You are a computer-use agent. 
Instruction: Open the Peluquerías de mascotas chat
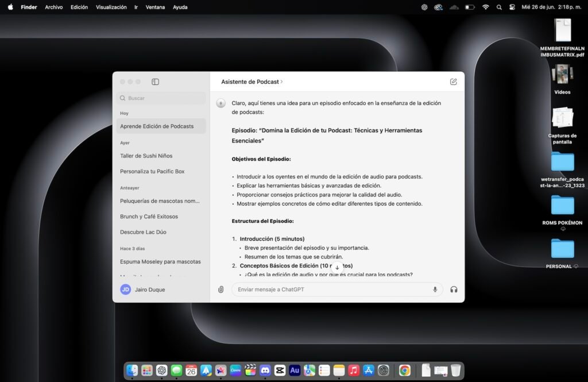pyautogui.click(x=161, y=201)
